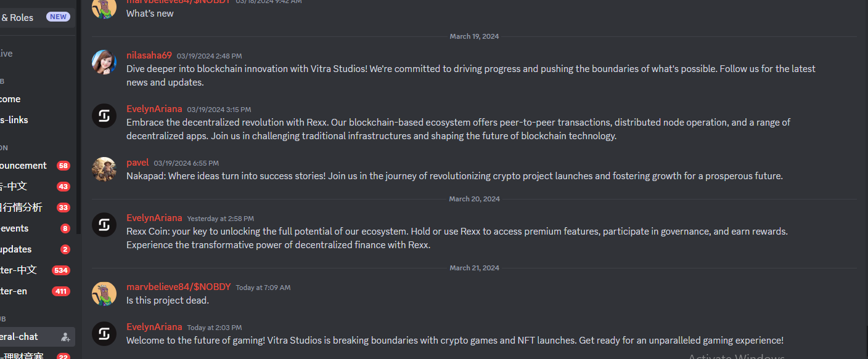Image resolution: width=868 pixels, height=359 pixels.
Task: Click the invite icon beside general-chat channel
Action: (65, 337)
